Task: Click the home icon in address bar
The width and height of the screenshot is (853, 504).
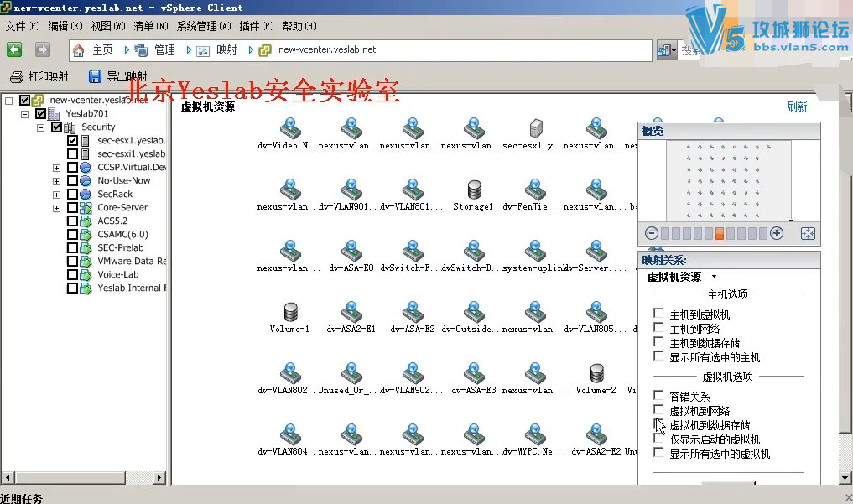Action: [78, 50]
